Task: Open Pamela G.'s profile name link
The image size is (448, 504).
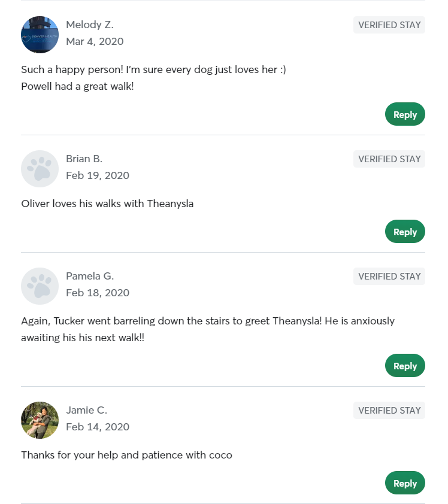Action: 90,276
